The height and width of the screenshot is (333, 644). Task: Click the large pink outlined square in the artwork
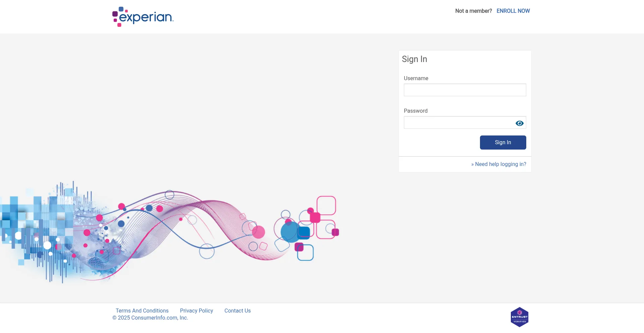326,205
